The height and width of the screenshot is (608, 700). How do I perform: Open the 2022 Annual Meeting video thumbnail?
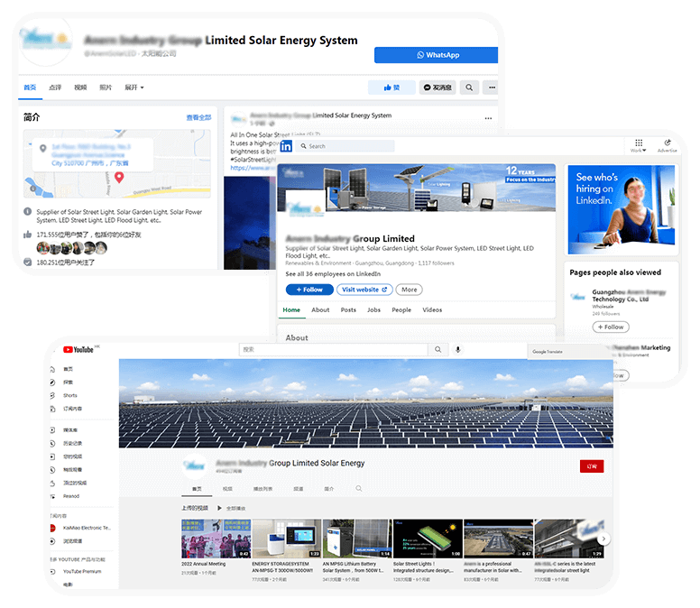(x=216, y=539)
